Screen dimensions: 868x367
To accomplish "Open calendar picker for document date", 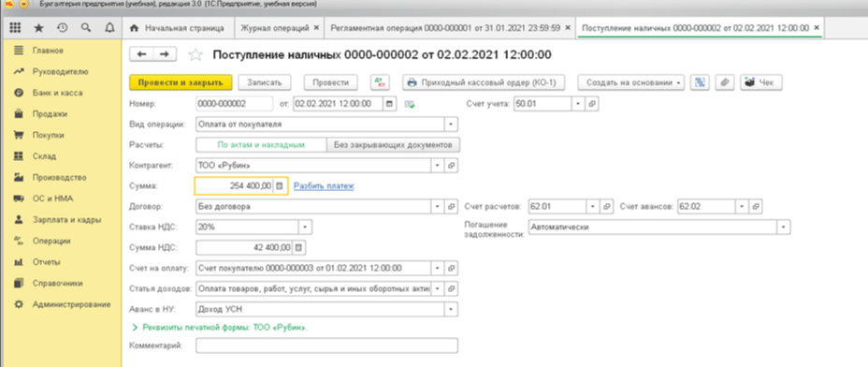I will pyautogui.click(x=389, y=104).
